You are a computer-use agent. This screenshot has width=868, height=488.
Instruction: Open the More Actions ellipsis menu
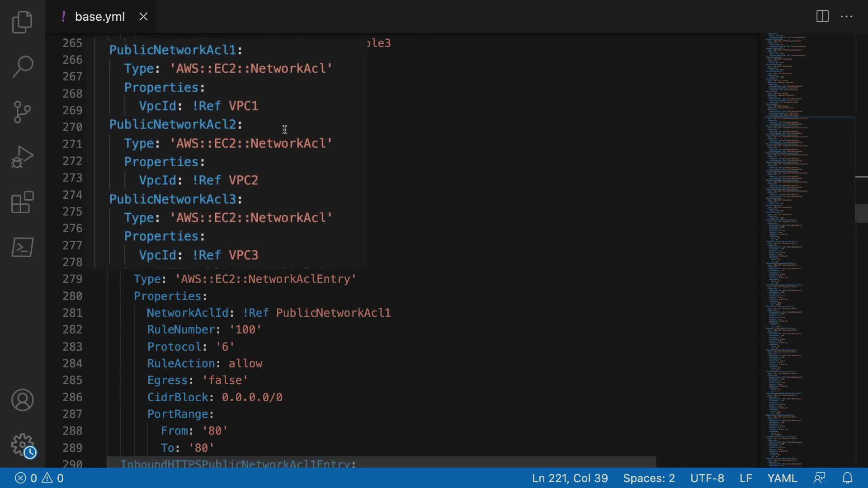coord(846,17)
